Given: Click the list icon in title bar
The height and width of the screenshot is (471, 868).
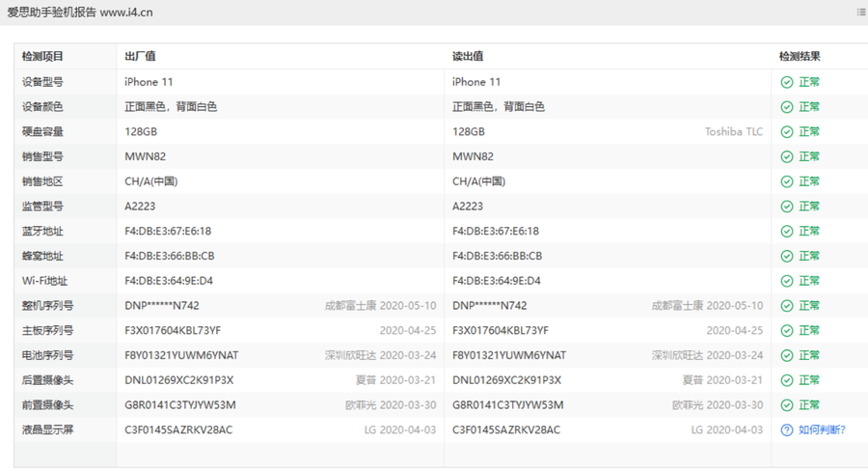Looking at the screenshot, I should pos(861,13).
